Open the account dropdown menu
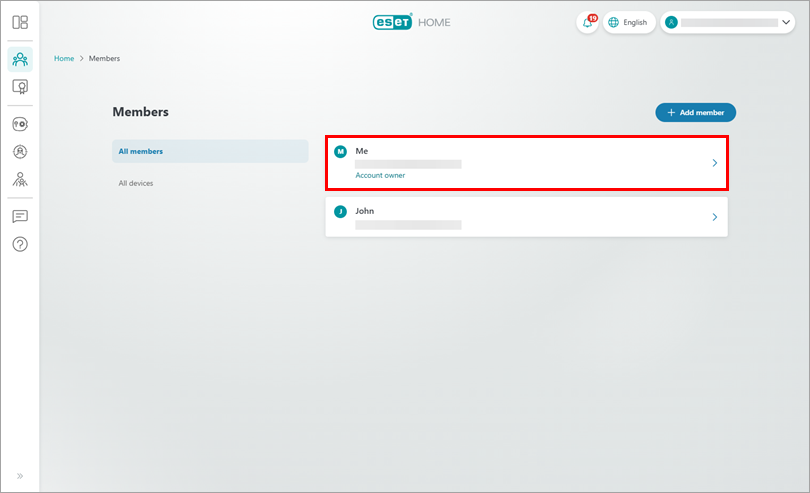 [x=727, y=22]
